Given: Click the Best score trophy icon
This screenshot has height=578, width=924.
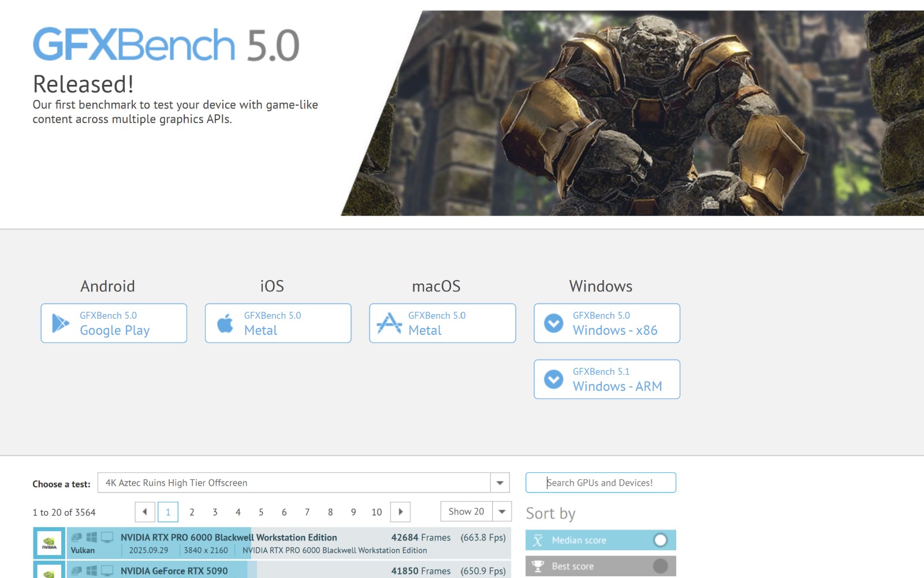Looking at the screenshot, I should coord(538,566).
